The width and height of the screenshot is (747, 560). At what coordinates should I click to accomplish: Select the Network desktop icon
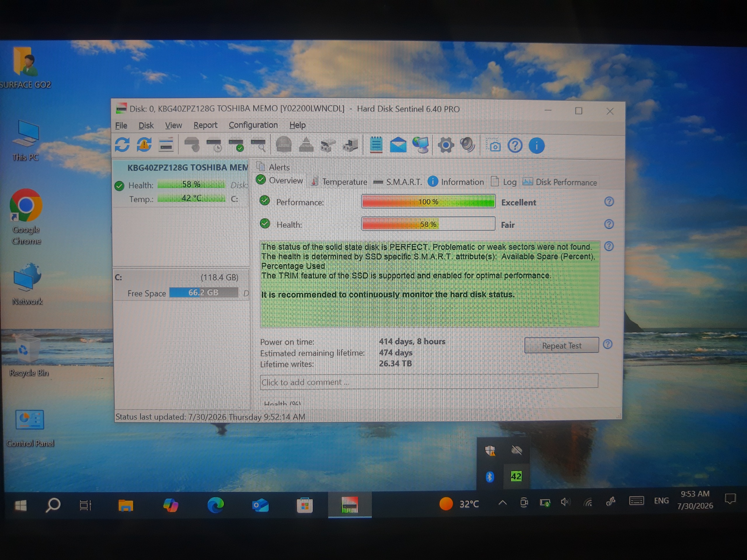[27, 285]
